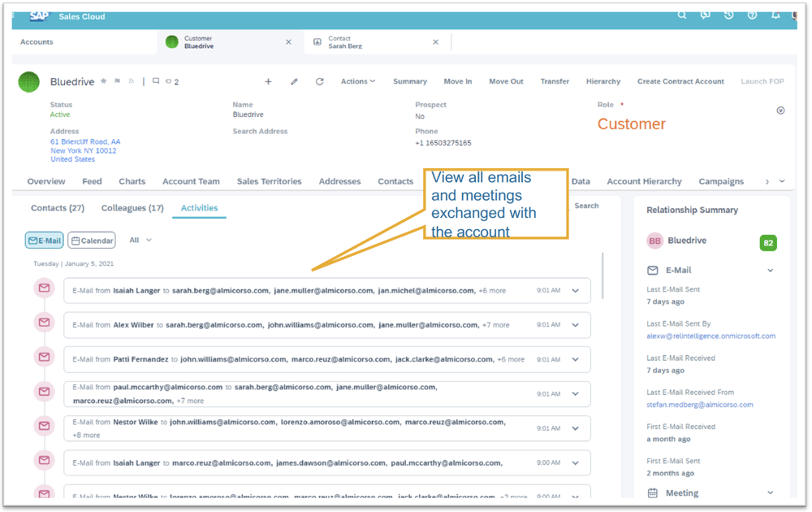Open the 61 Briercliff Road address link
The height and width of the screenshot is (512, 812).
click(x=85, y=150)
